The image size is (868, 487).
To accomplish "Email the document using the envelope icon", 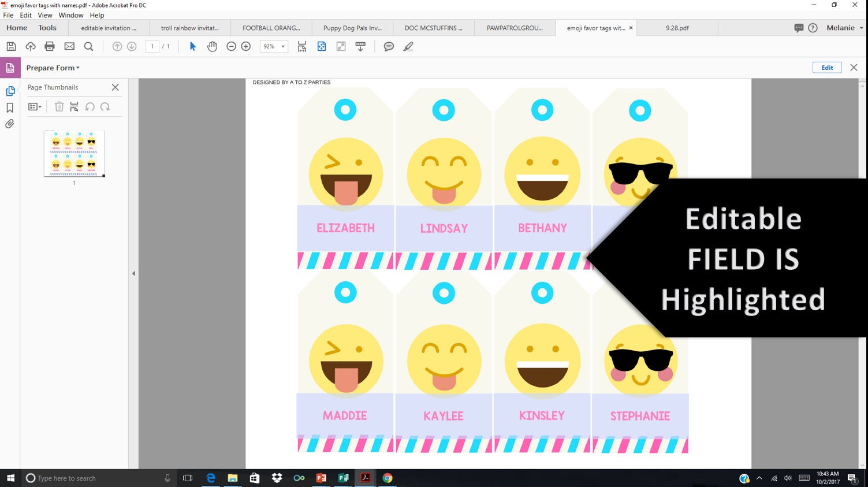I will tap(69, 46).
